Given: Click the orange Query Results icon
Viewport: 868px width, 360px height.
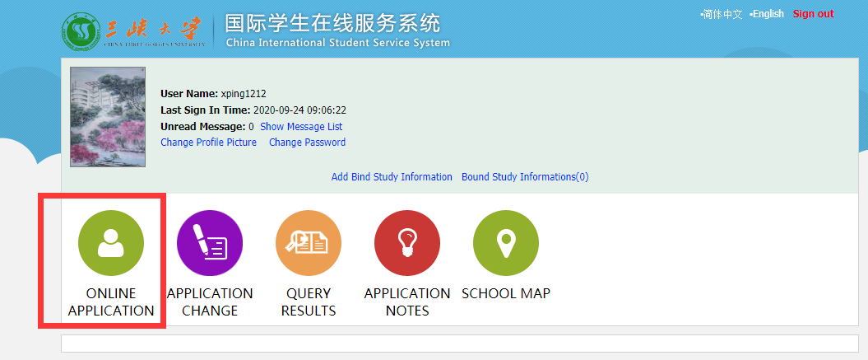Looking at the screenshot, I should (x=309, y=243).
